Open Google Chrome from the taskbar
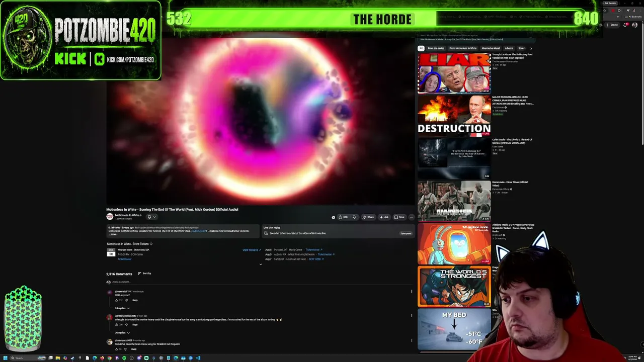 click(110, 358)
